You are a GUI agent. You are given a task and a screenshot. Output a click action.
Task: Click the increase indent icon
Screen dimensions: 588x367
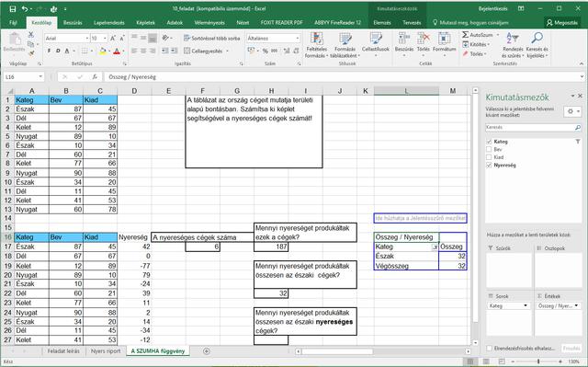[174, 51]
